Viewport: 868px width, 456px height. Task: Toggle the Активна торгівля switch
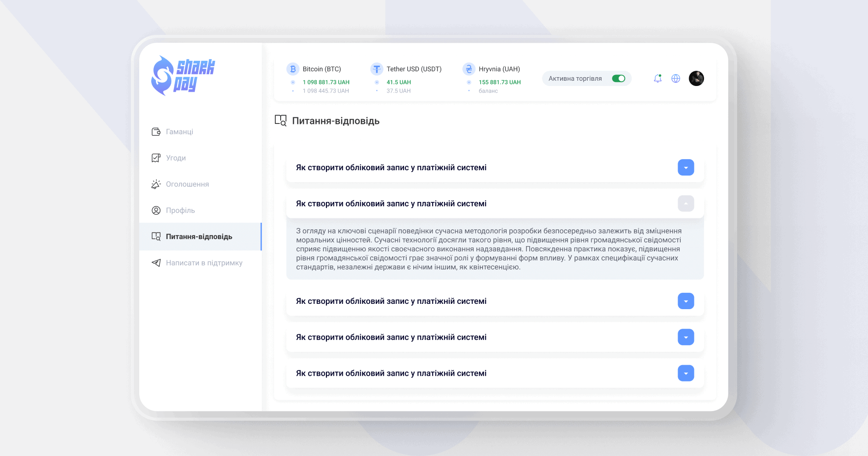click(x=619, y=78)
